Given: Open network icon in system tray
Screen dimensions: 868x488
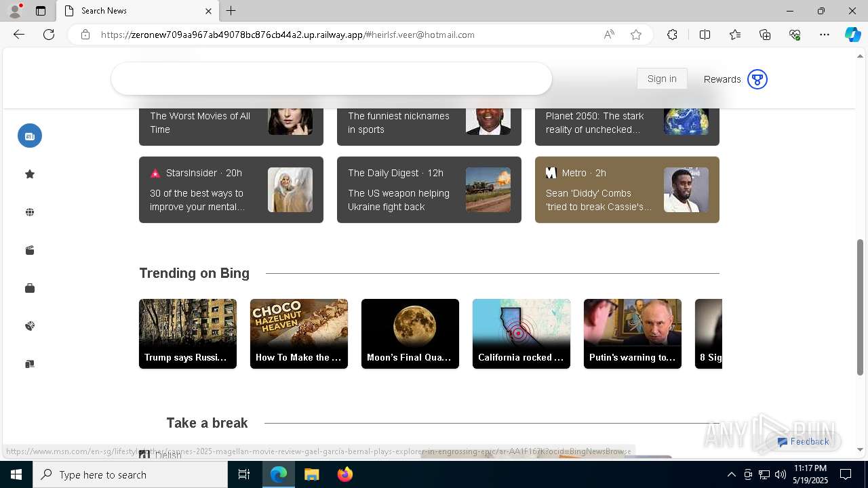Looking at the screenshot, I should pyautogui.click(x=764, y=474).
